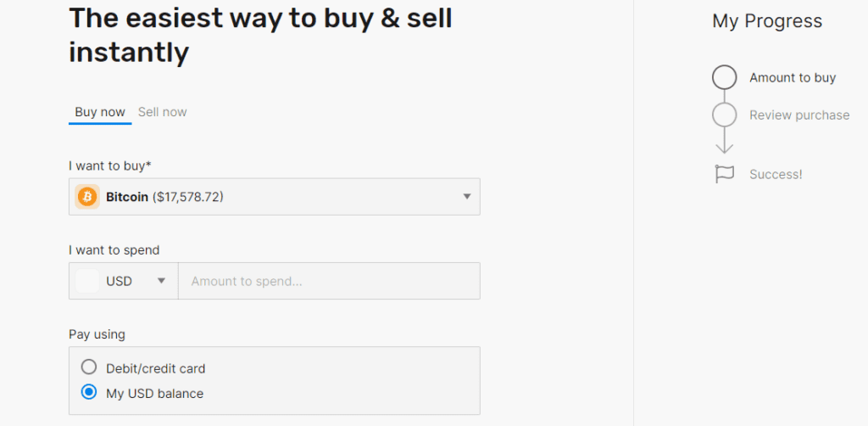Click the Bitcoin price text ($17,578.72)

[187, 197]
